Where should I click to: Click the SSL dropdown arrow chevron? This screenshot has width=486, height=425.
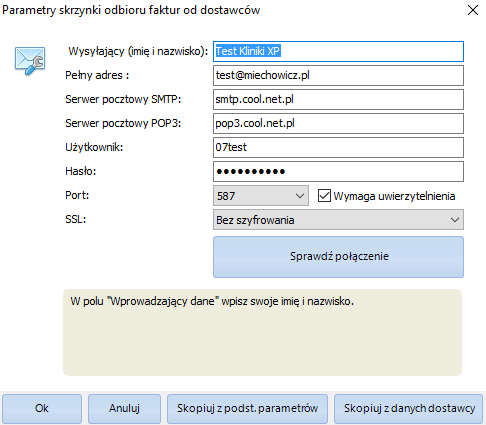click(x=455, y=220)
